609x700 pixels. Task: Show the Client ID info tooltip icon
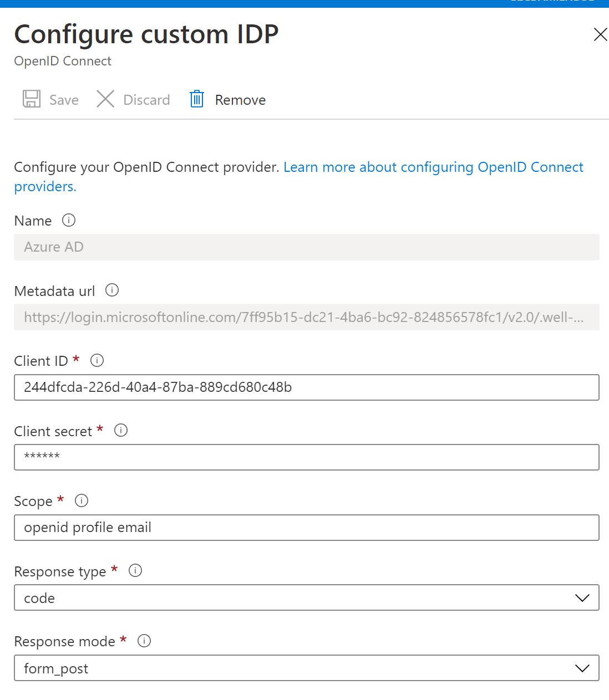click(x=97, y=360)
